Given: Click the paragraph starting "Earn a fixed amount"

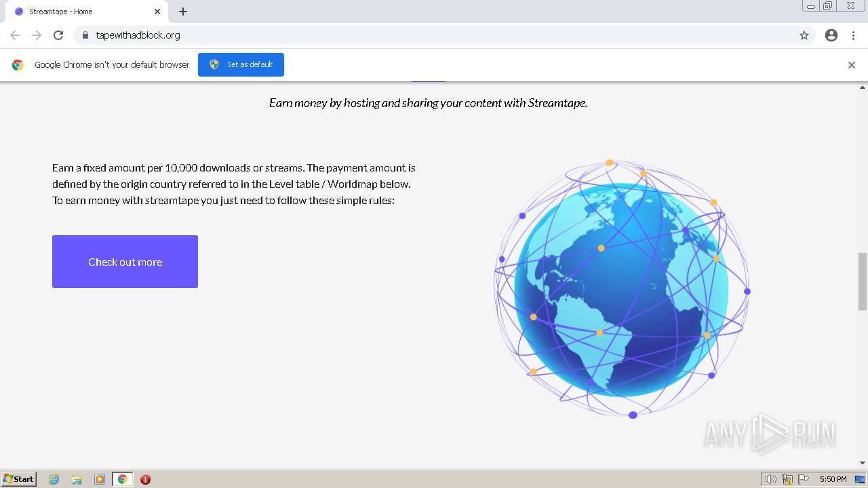Looking at the screenshot, I should click(234, 184).
